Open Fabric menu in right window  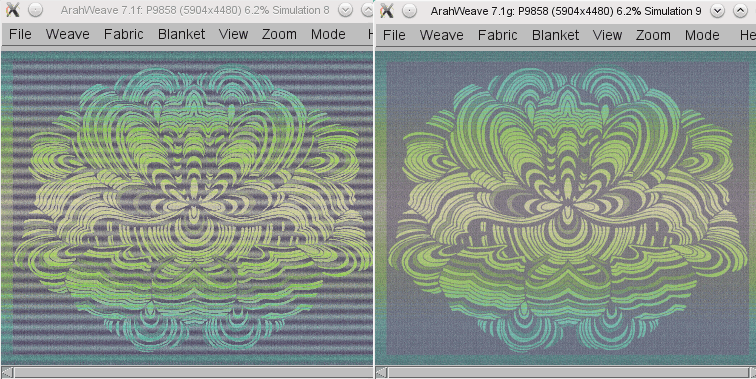(x=497, y=35)
